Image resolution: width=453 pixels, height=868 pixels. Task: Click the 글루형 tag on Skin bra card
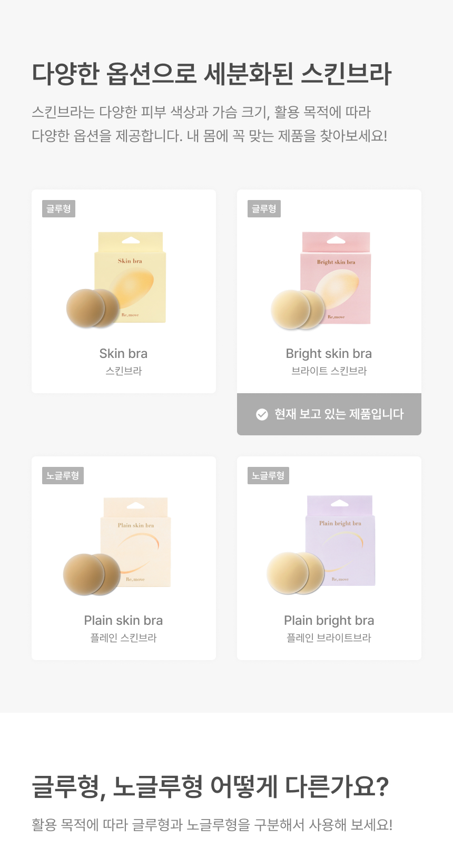point(58,209)
